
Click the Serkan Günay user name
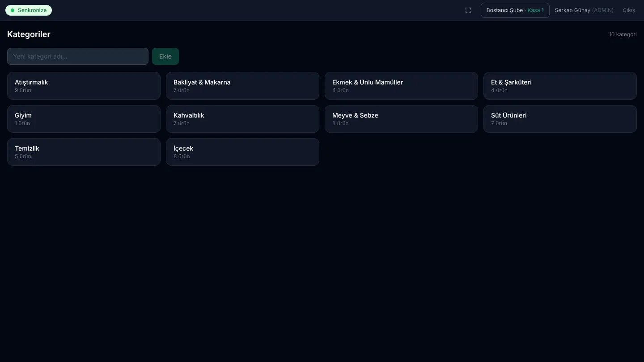(x=572, y=10)
